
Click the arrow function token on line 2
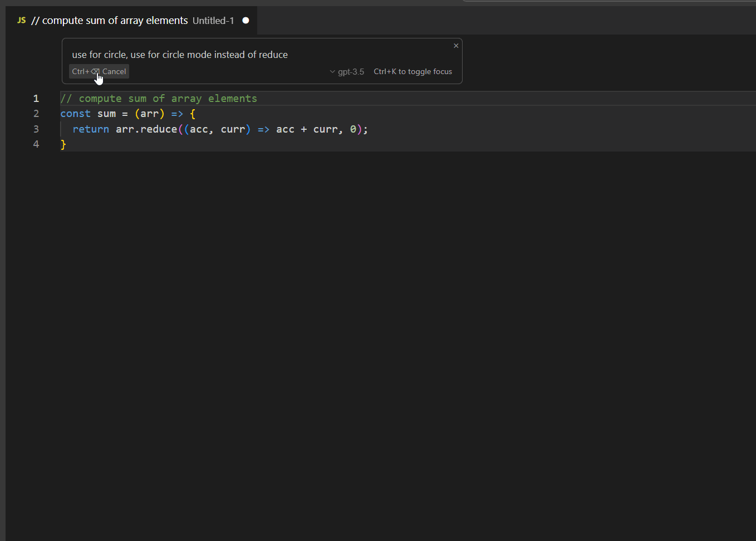177,114
